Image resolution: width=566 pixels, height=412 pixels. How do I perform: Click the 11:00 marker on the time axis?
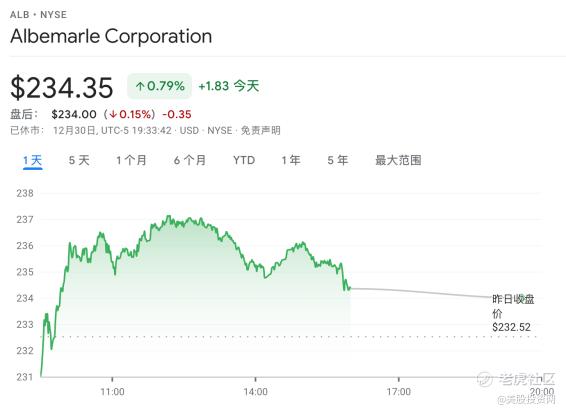[112, 392]
